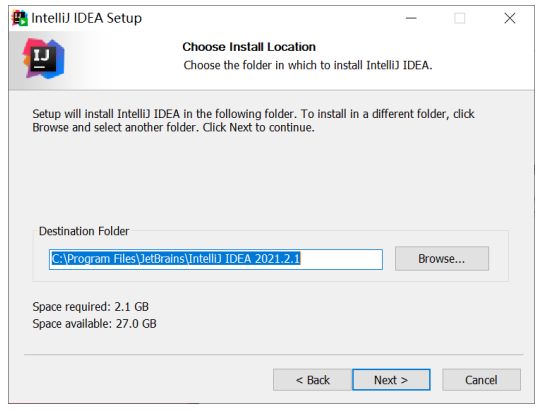Click the IntelliJ IDEA Setup title bar icon
This screenshot has height=411, width=545.
tap(19, 18)
